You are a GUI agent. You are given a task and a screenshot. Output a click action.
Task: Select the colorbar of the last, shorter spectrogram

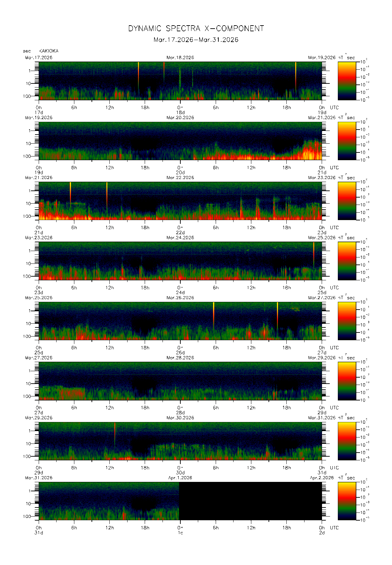coord(347,501)
